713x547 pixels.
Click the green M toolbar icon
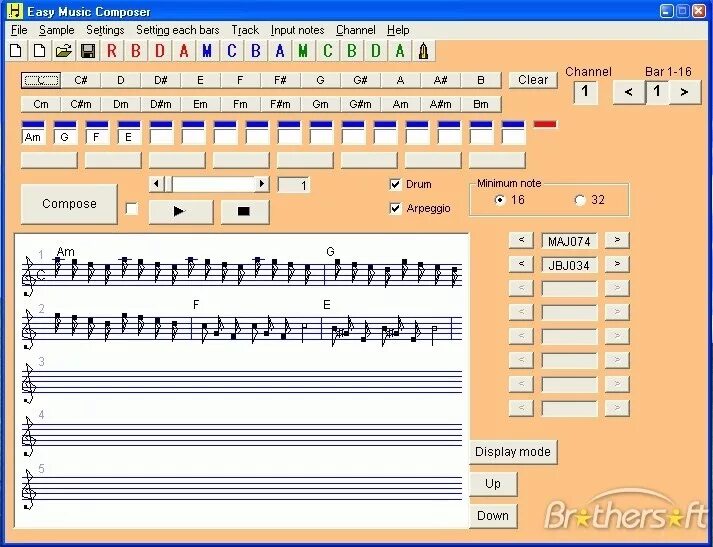(303, 50)
